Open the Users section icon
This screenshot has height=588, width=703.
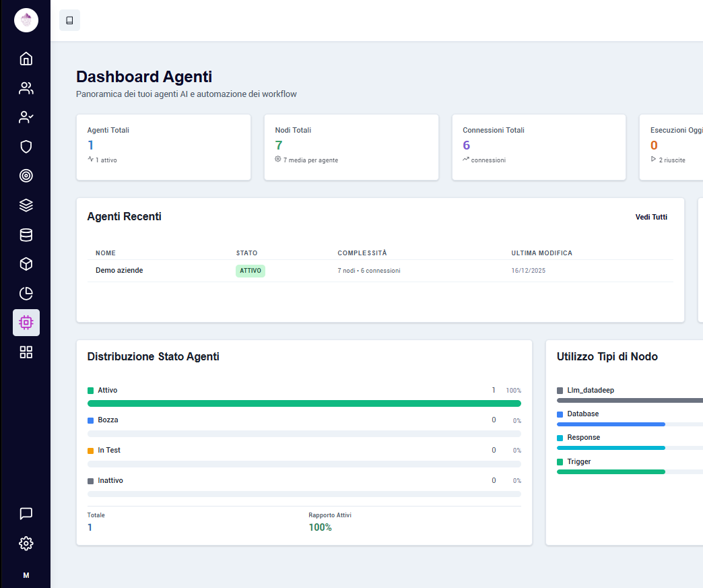26,88
